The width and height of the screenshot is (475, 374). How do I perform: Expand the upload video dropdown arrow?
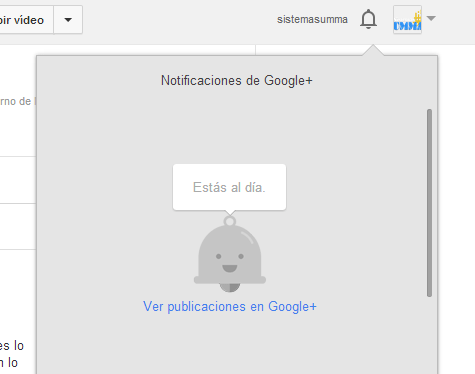(x=68, y=20)
